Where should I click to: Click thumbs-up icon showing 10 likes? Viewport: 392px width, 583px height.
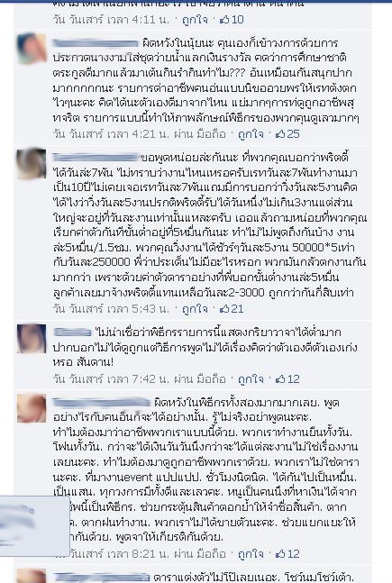coord(224,19)
